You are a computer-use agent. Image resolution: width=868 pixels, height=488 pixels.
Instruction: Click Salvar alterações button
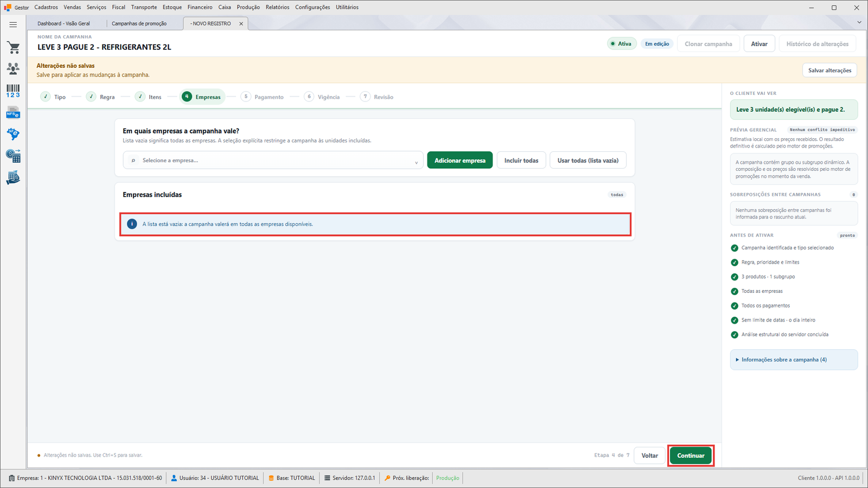pos(829,70)
